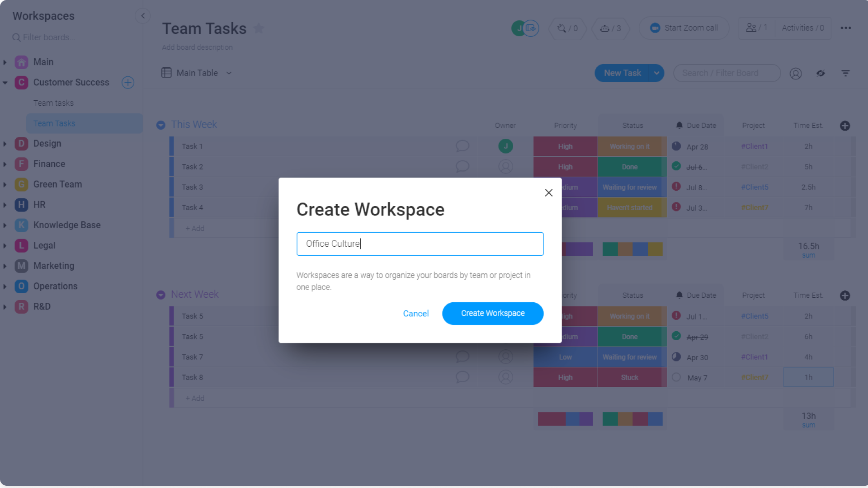Click the workspace name input field
Viewport: 868px width, 488px height.
pos(420,244)
